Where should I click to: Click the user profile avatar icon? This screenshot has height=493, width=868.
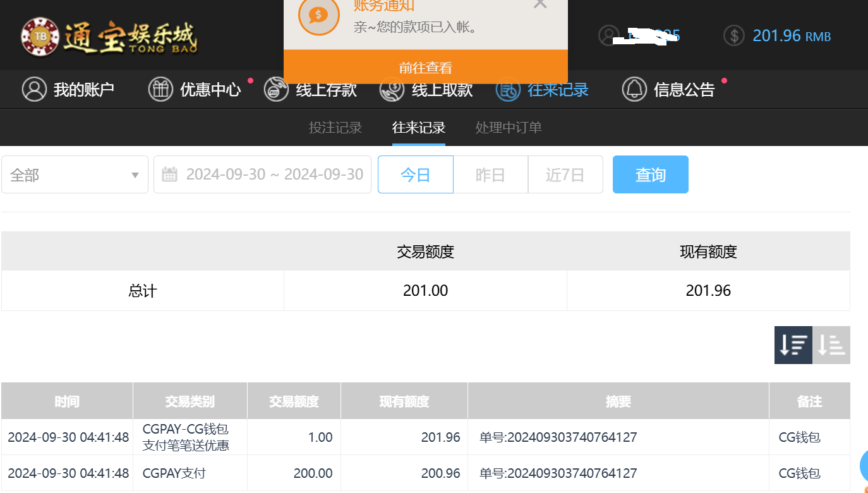click(609, 35)
